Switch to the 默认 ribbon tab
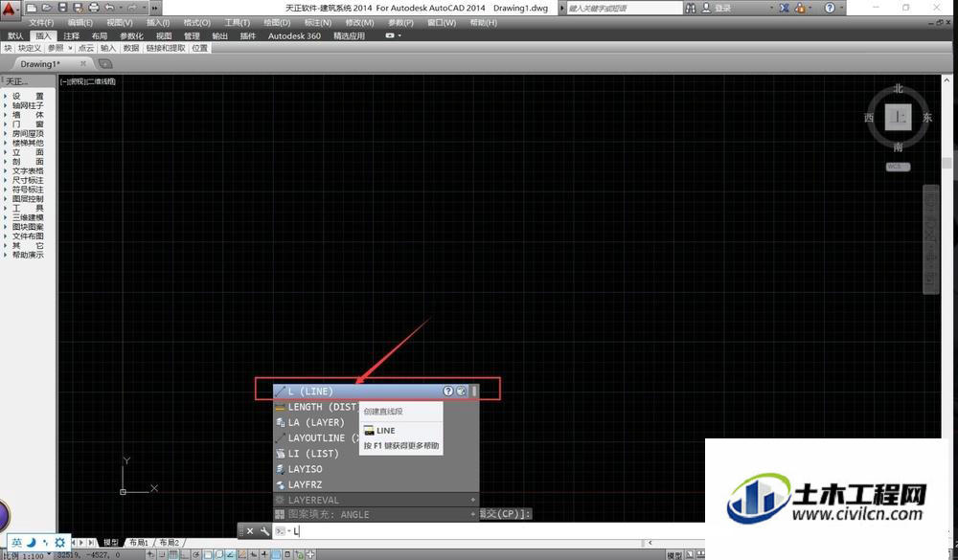This screenshot has width=958, height=560. click(16, 36)
